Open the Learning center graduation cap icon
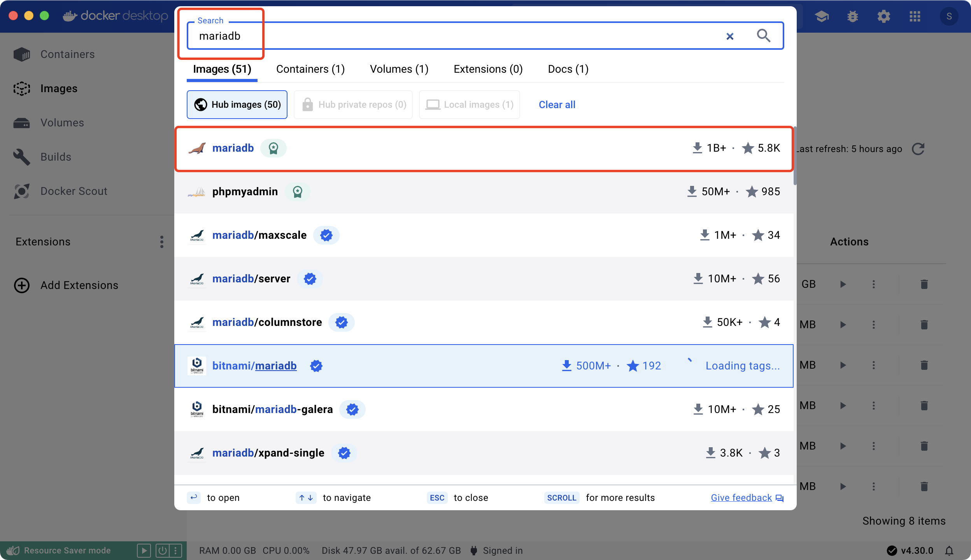Image resolution: width=971 pixels, height=560 pixels. 822,16
